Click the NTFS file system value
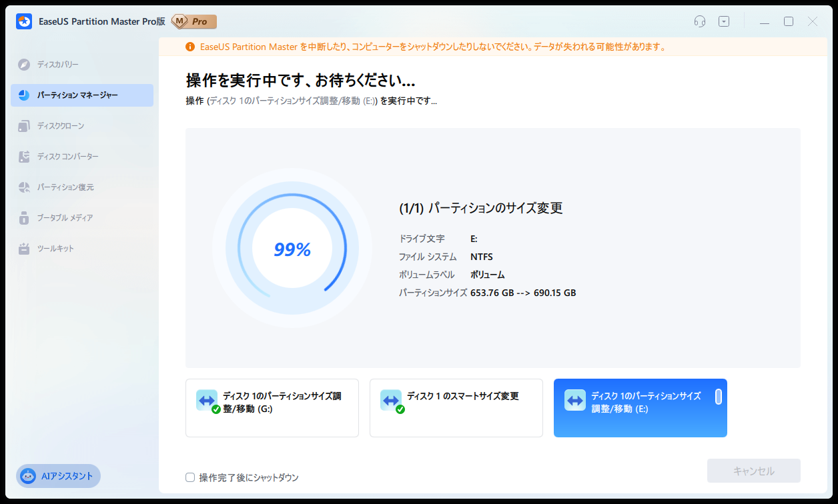Screen dimensions: 838x504 [482, 257]
